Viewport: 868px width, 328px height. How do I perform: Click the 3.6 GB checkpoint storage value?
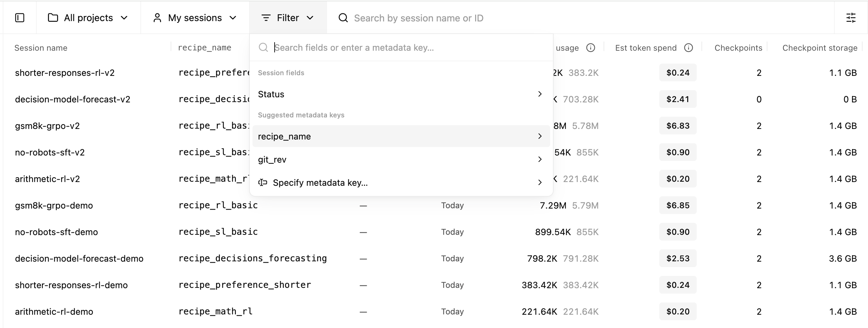tap(843, 259)
